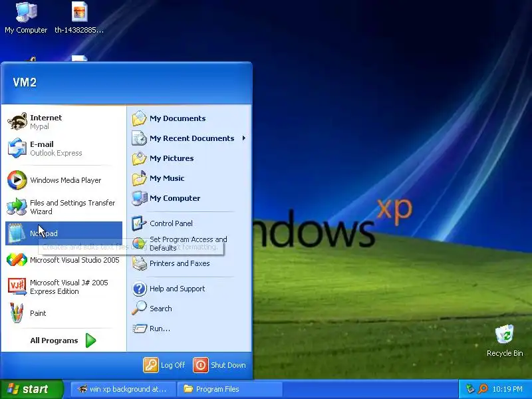Select the Control Panel menu label
This screenshot has height=399, width=532.
171,223
